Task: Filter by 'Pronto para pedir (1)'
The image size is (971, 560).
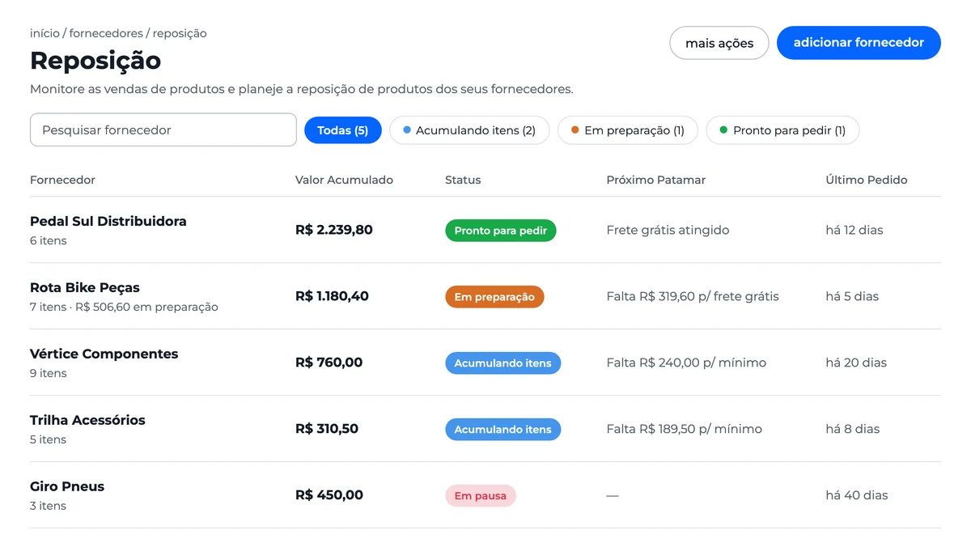Action: 782,130
